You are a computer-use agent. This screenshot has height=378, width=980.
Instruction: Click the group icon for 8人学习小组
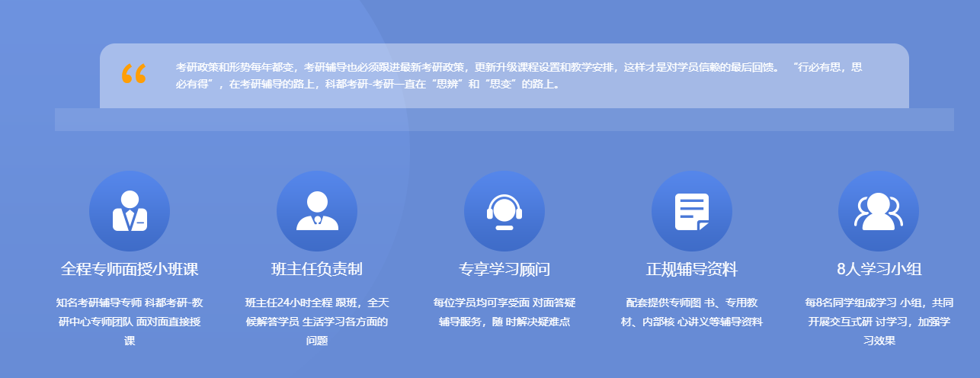point(879,211)
